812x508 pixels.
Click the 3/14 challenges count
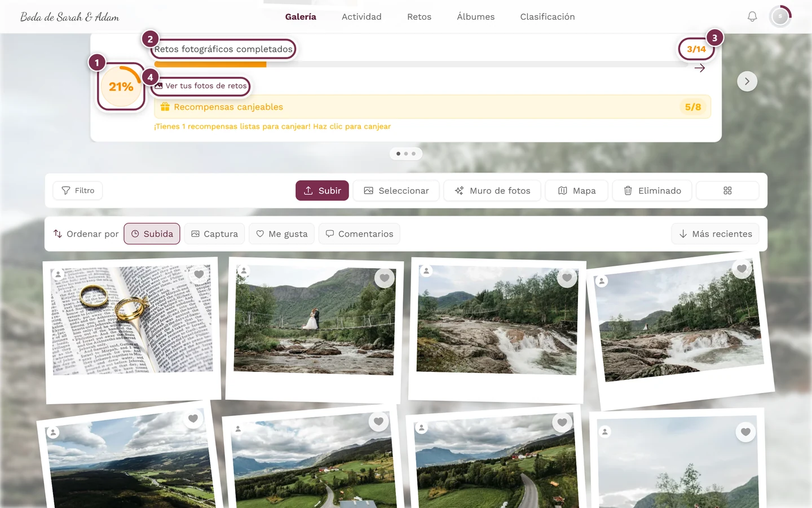(x=696, y=49)
